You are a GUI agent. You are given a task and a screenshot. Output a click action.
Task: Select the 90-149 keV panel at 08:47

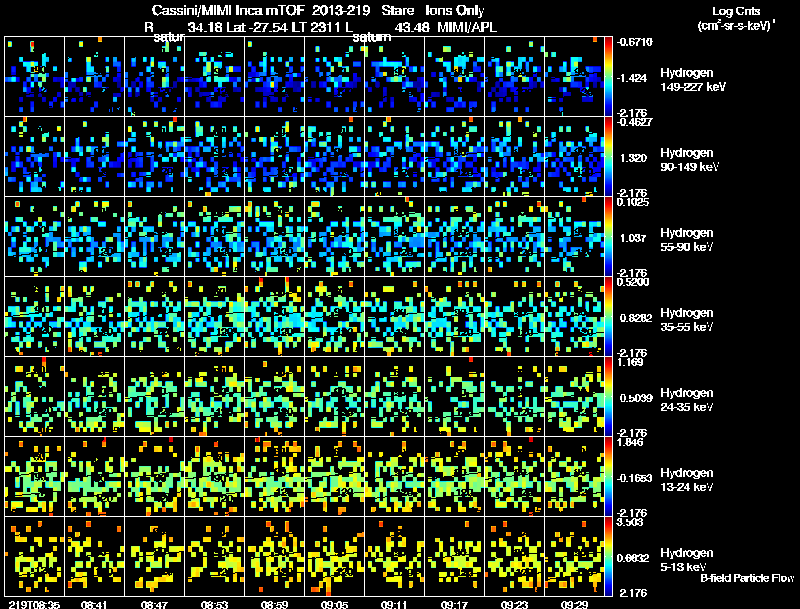point(155,157)
